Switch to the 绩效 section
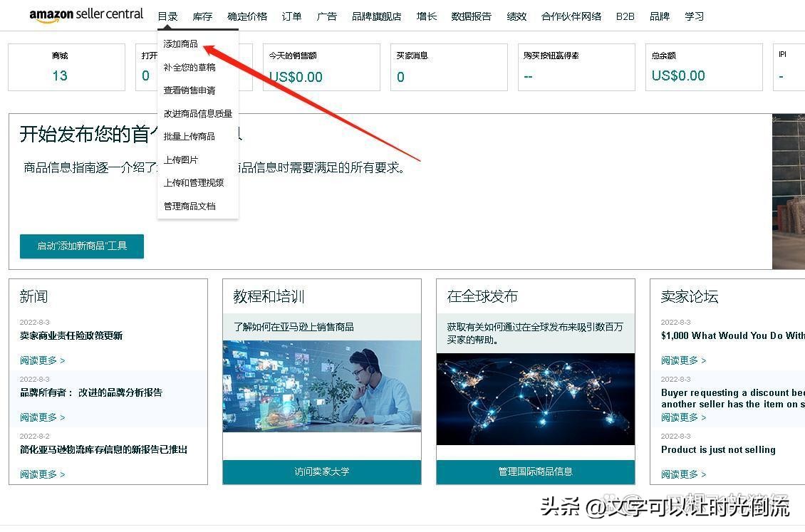Viewport: 805px width, 532px height. [x=516, y=16]
